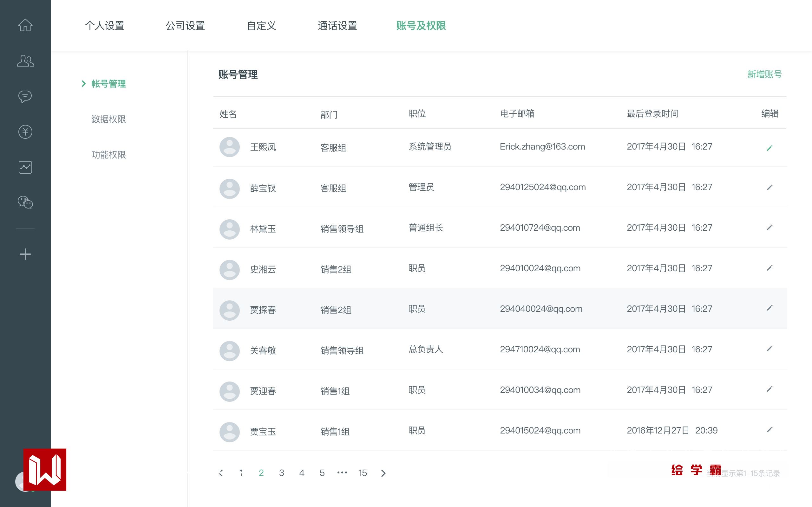
Task: Select 功能权限 in left menu
Action: [108, 155]
